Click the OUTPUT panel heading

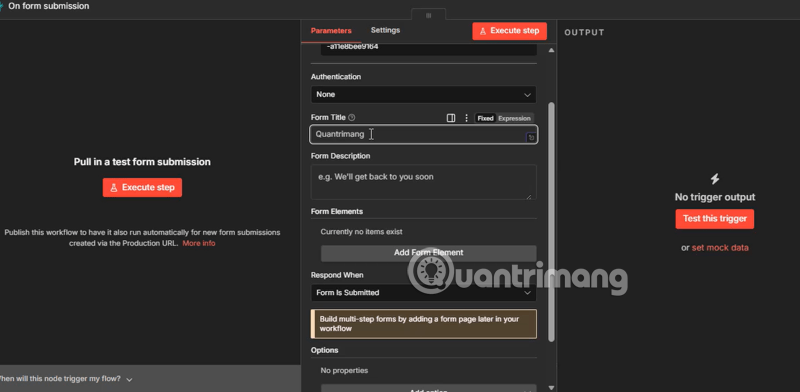(x=584, y=32)
